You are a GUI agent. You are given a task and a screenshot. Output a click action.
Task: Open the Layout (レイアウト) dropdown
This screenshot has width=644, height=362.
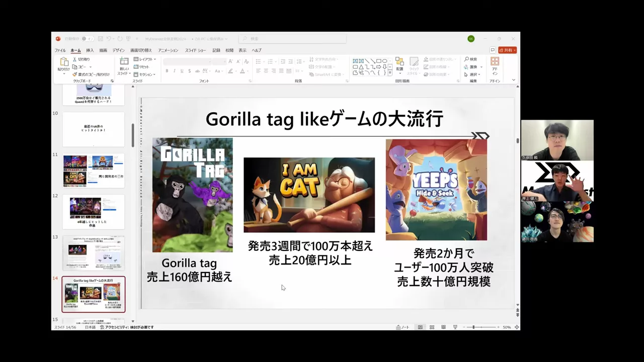coord(145,59)
